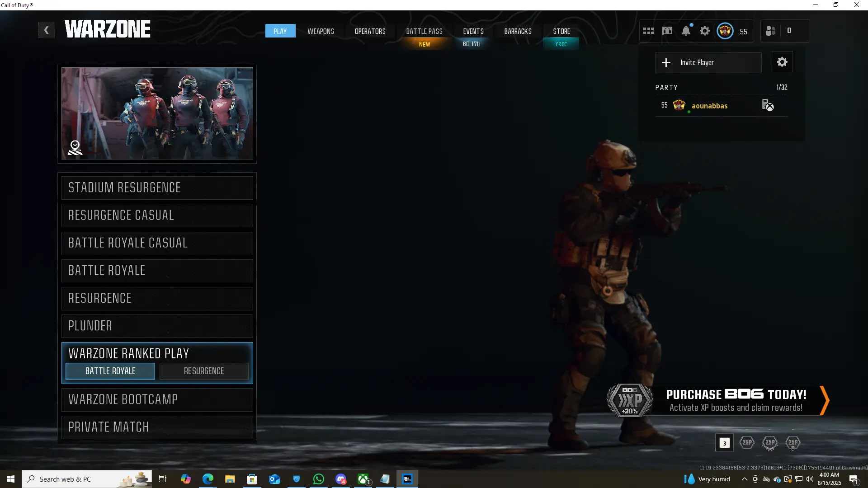Viewport: 868px width, 488px height.
Task: Open the Battle Pass tab
Action: tap(424, 31)
